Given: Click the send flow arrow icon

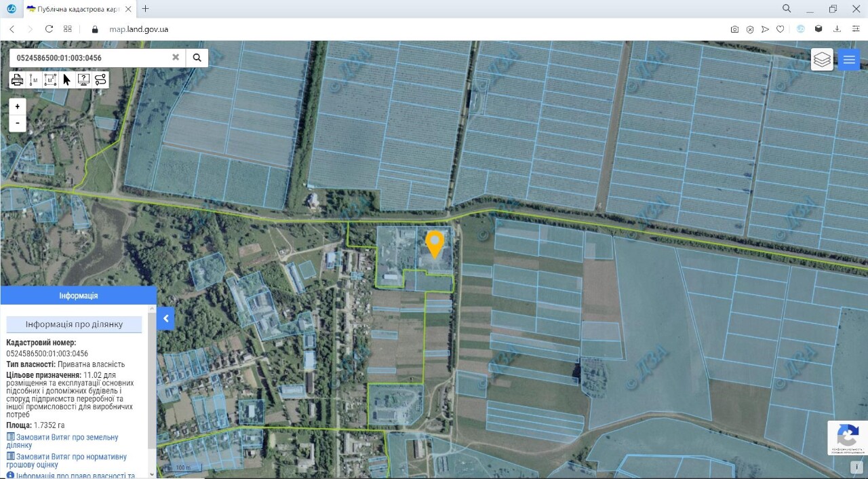Looking at the screenshot, I should click(765, 29).
